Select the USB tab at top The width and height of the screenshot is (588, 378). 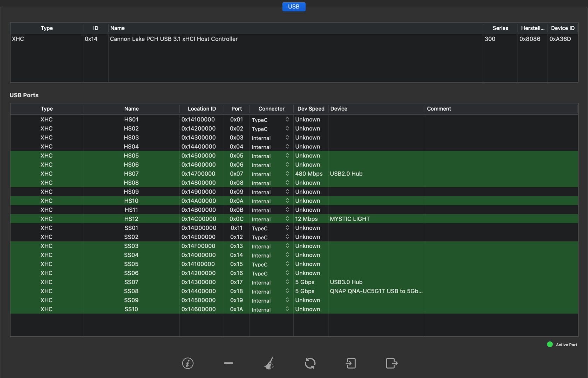[x=294, y=7]
